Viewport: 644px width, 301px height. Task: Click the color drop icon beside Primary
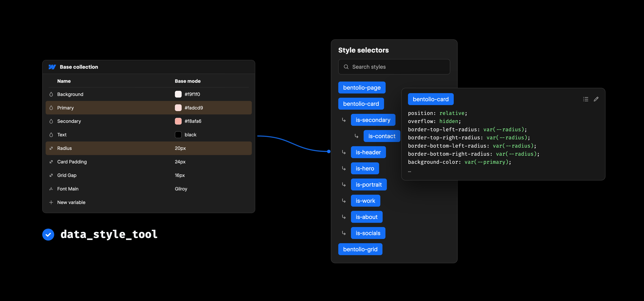click(x=51, y=108)
